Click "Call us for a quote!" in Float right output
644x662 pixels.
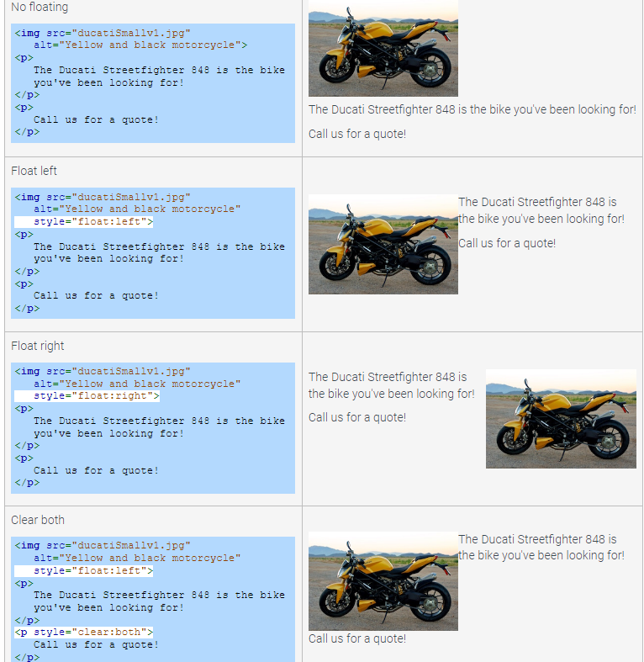(357, 417)
